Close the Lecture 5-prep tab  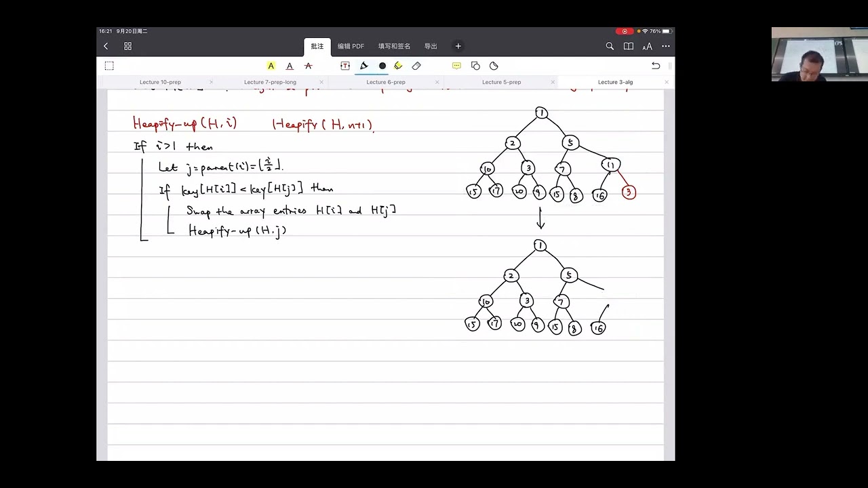pos(553,82)
